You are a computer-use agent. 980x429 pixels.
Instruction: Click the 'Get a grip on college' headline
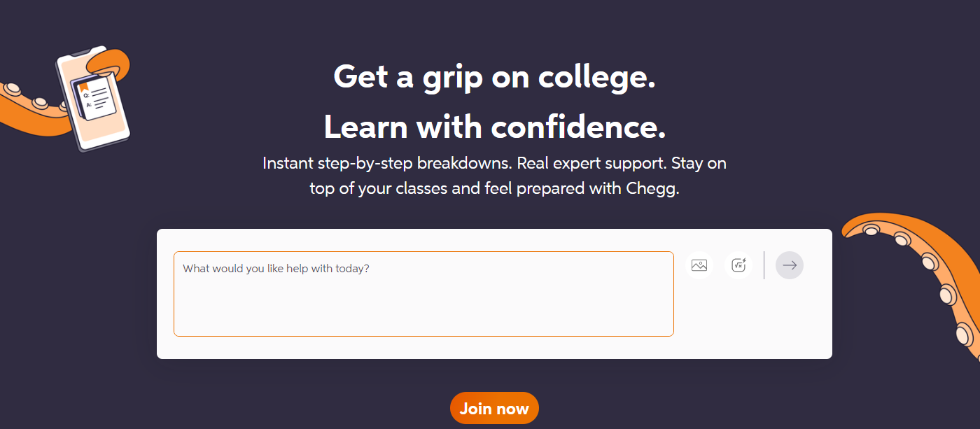[x=494, y=77]
